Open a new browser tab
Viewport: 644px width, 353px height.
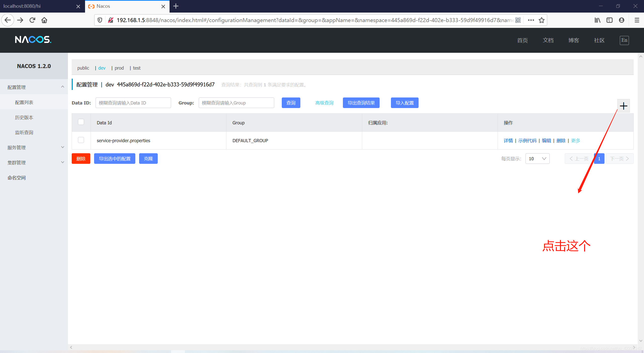click(x=176, y=6)
